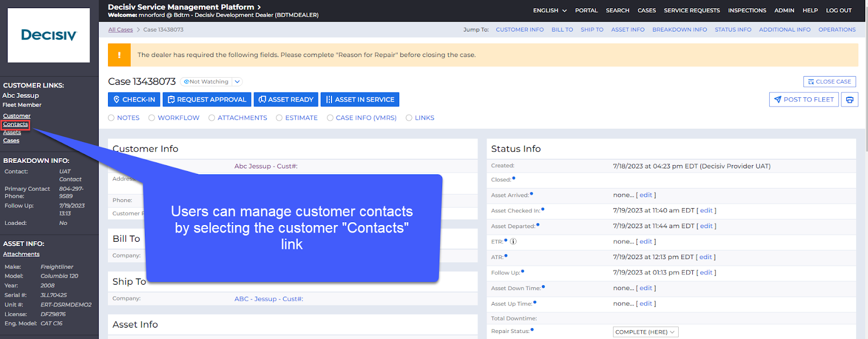Open the Service Requests menu
The image size is (868, 339).
coord(692,10)
